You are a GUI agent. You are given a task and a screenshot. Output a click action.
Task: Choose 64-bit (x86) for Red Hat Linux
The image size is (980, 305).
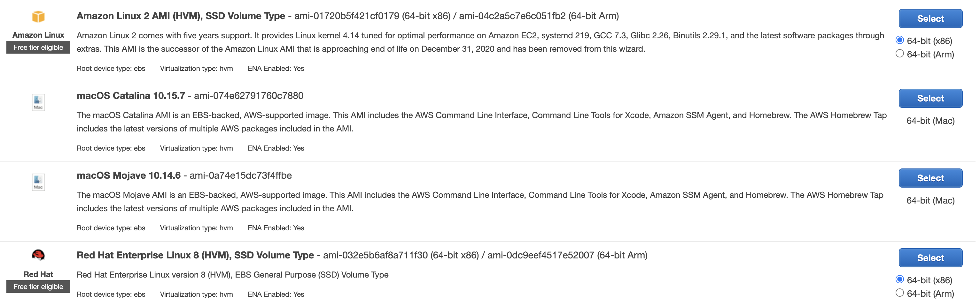click(899, 279)
